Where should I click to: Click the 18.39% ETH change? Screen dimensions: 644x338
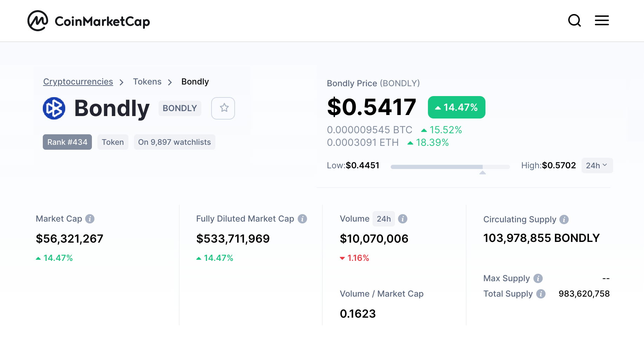click(x=428, y=142)
